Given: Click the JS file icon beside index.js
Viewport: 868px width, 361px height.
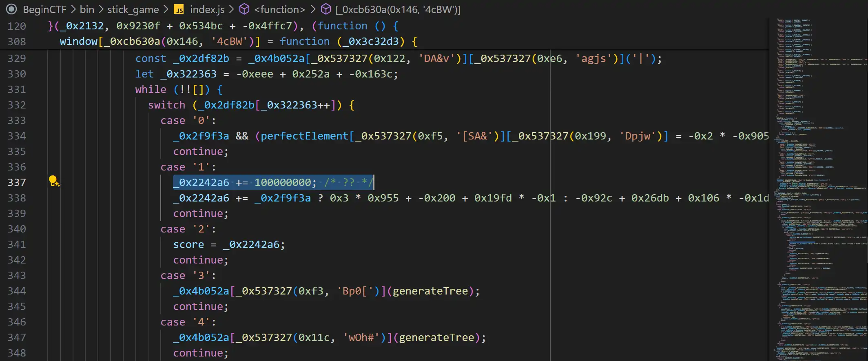Looking at the screenshot, I should tap(179, 9).
